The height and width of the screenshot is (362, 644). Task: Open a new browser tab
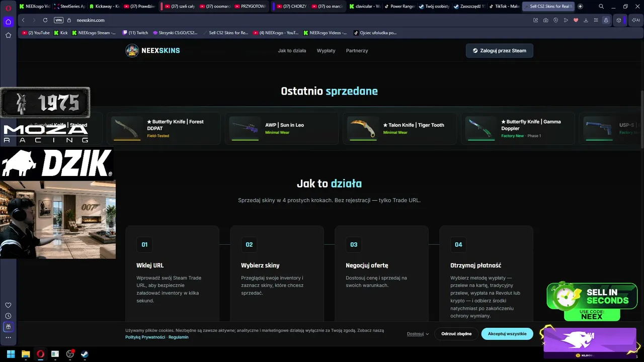click(580, 7)
